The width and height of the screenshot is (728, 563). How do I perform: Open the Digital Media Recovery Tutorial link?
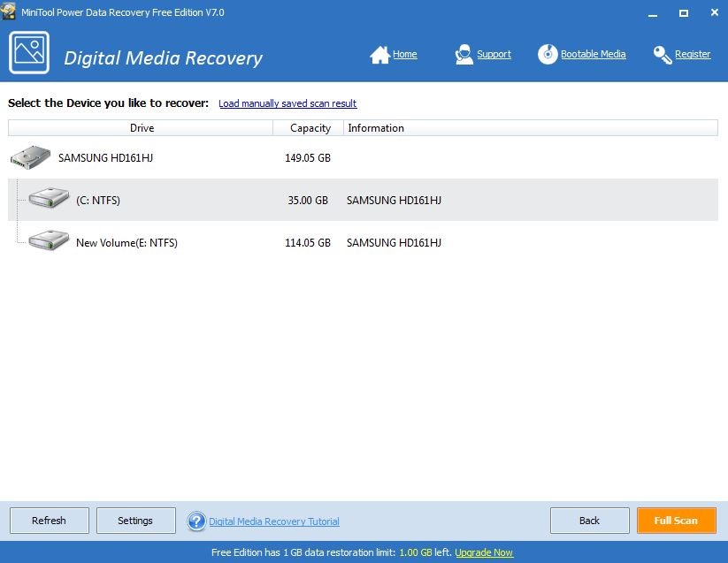[274, 521]
